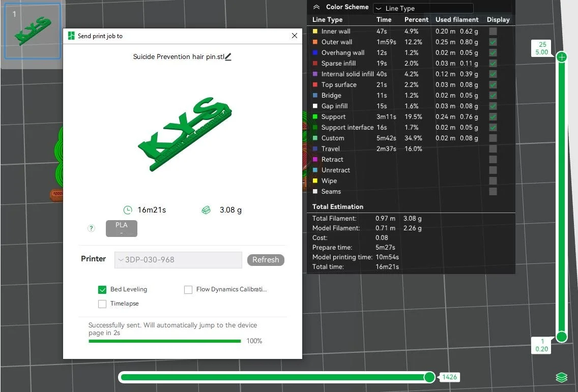Image resolution: width=578 pixels, height=392 pixels.
Task: Toggle Bridge display checkbox
Action: click(x=493, y=96)
